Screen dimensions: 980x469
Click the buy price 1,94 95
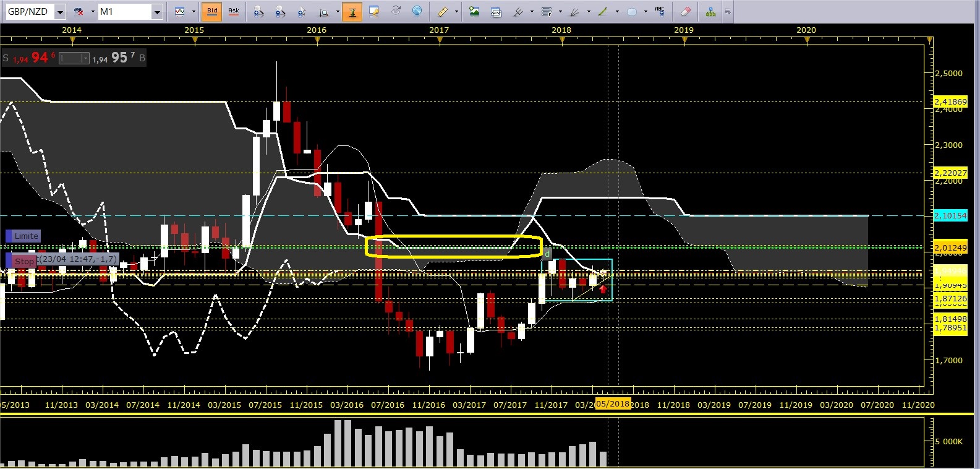tap(114, 58)
